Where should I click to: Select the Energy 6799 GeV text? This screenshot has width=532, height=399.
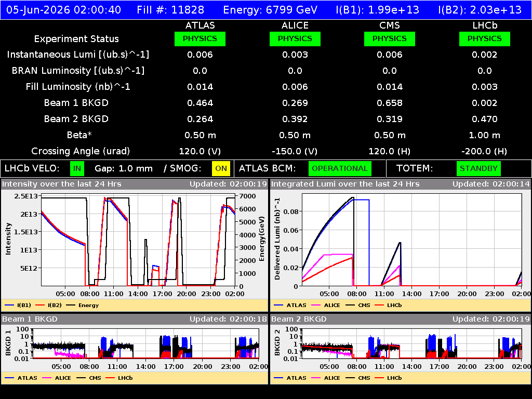(x=270, y=9)
